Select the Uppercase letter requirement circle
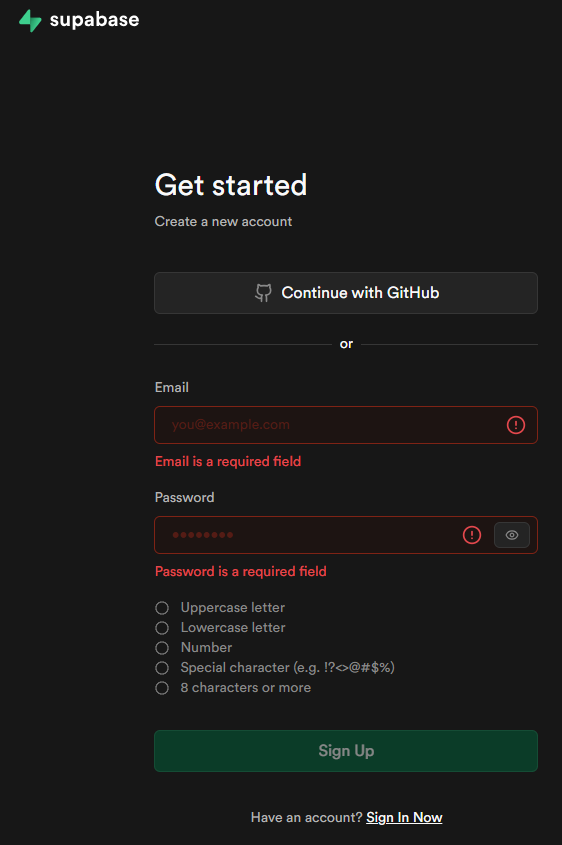 162,608
